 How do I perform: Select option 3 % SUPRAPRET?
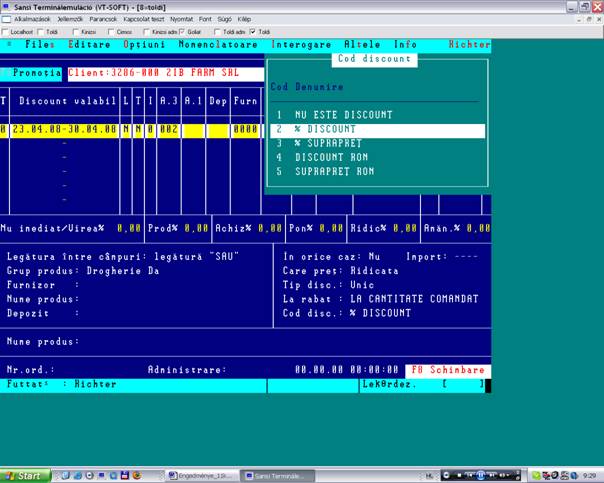(x=378, y=143)
